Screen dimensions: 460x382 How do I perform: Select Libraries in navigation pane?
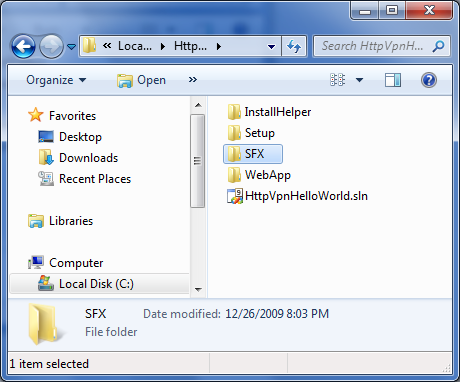pyautogui.click(x=71, y=221)
